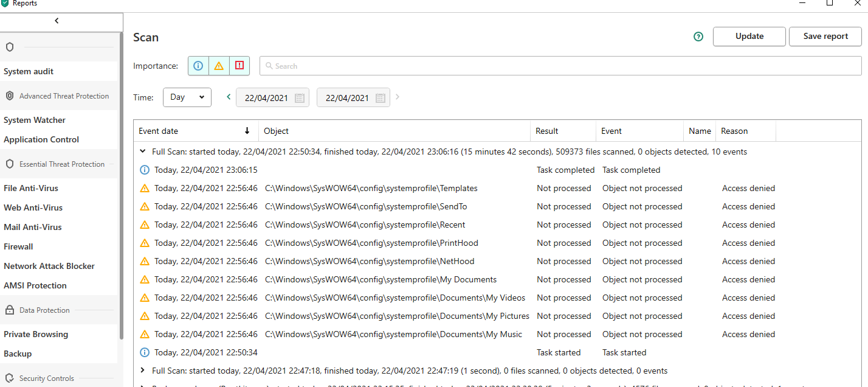
Task: Collapse the Full Scan 22:50:34 group
Action: (x=143, y=152)
